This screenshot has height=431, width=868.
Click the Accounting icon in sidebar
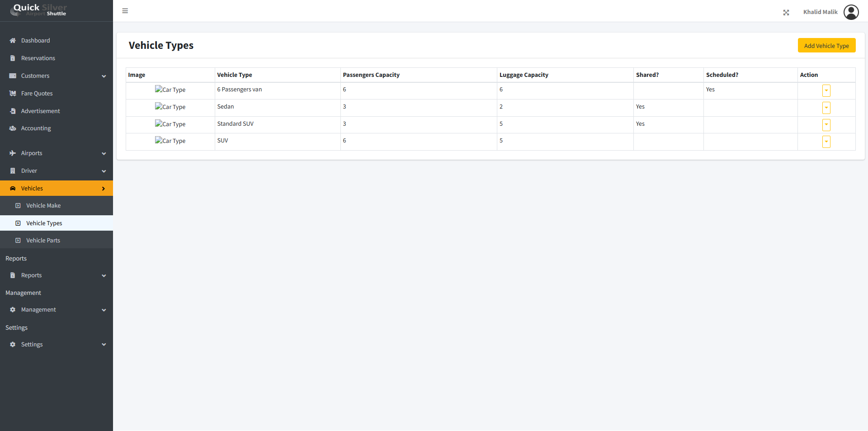point(13,128)
